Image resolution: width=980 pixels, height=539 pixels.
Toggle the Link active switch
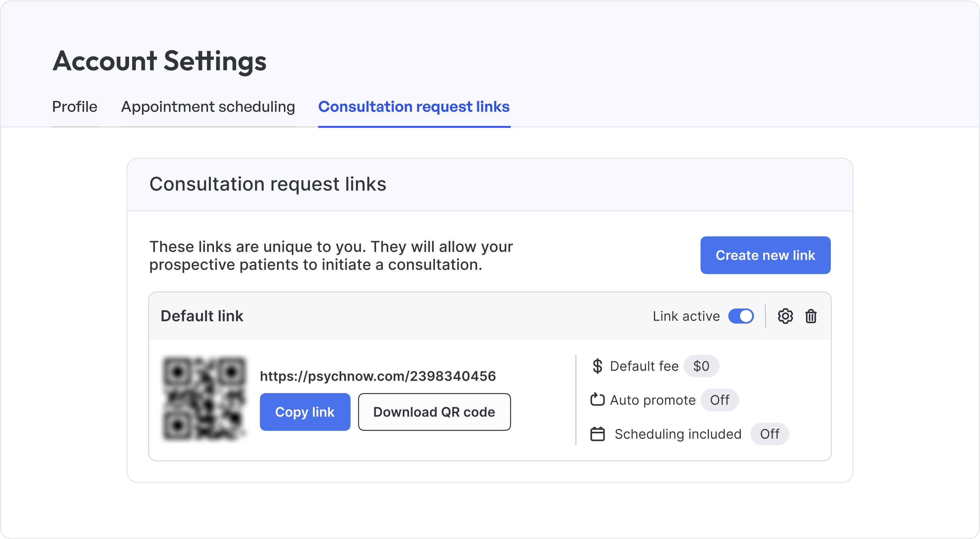[741, 316]
